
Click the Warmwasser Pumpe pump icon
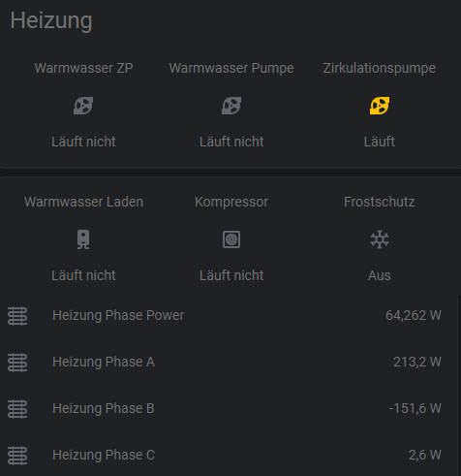[231, 106]
